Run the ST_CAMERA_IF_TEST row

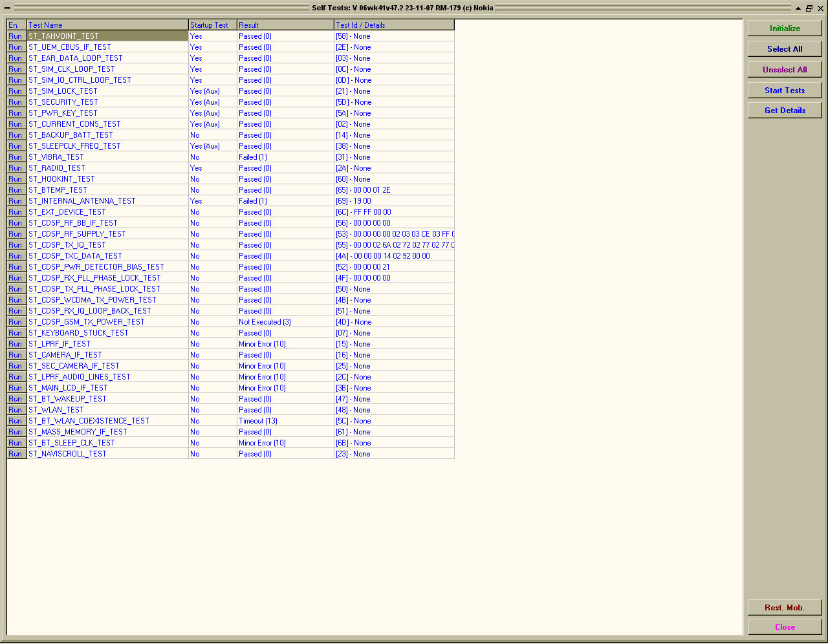[16, 355]
